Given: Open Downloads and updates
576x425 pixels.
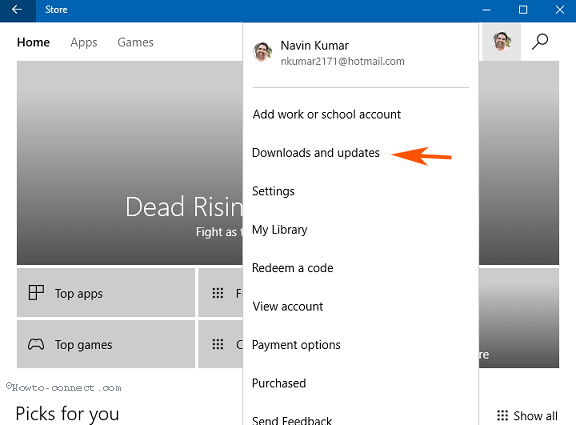Looking at the screenshot, I should pyautogui.click(x=316, y=153).
